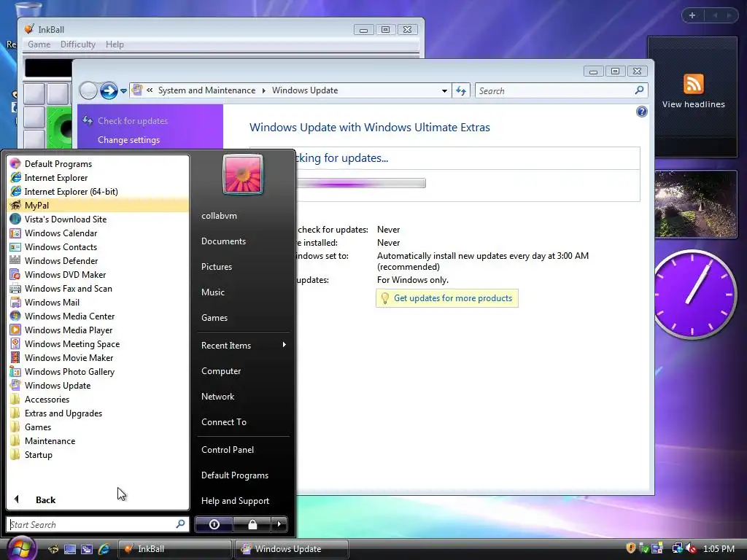Image resolution: width=747 pixels, height=560 pixels.
Task: Click the Windows Security alert tray icon
Action: 630,548
